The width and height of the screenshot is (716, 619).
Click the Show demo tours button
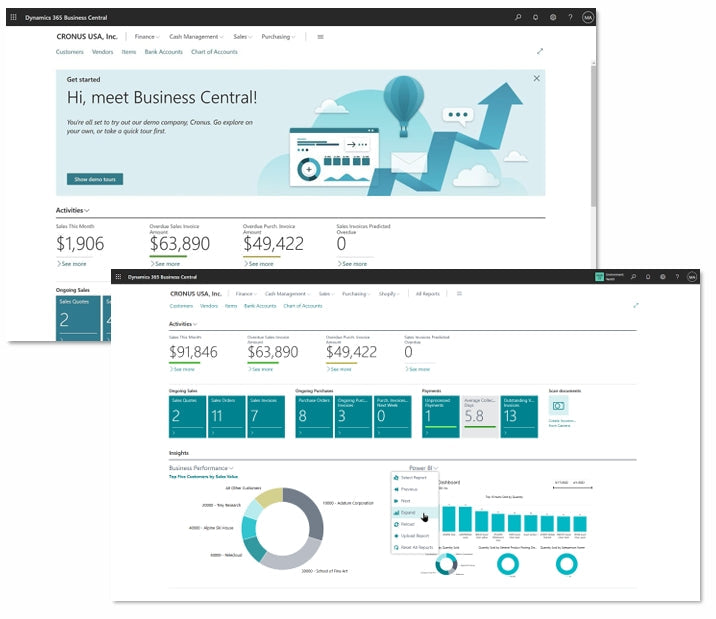(95, 179)
